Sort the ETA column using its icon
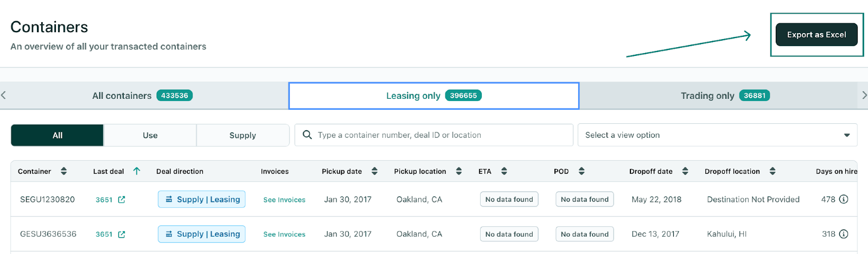Screen dimensions: 868x254 tap(504, 172)
